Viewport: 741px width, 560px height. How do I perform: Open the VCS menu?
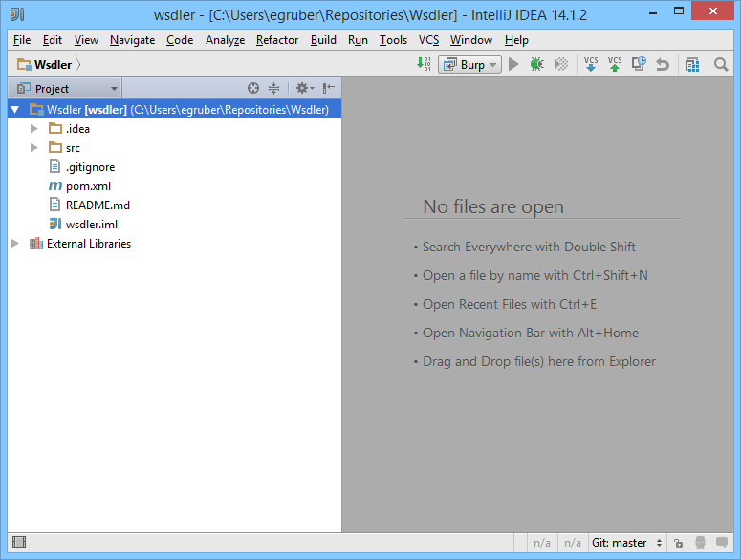pos(428,40)
